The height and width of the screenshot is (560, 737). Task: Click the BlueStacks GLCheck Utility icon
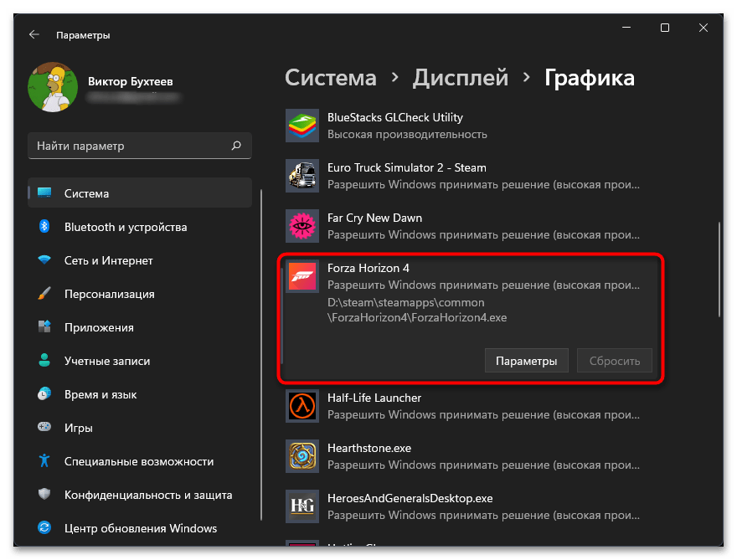point(302,126)
